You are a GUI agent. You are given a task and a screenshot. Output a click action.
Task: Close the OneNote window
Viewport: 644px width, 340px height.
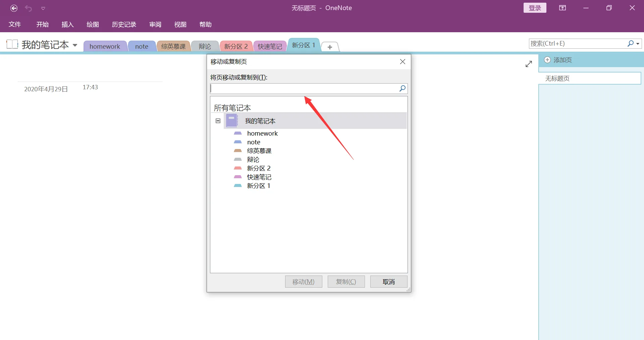(x=632, y=8)
